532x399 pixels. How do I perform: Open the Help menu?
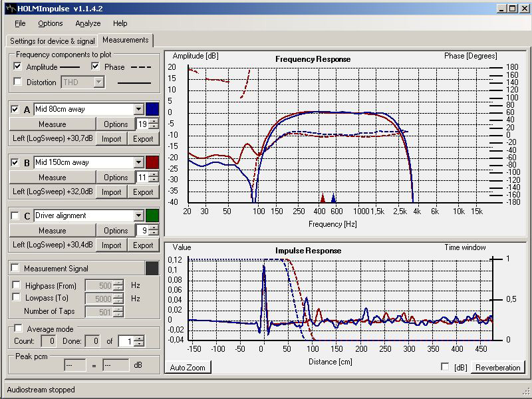120,23
